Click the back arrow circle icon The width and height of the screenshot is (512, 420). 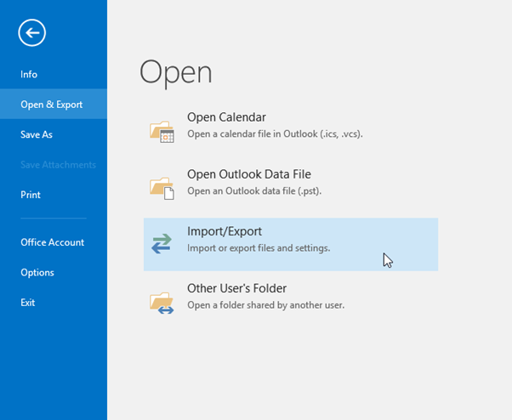[32, 32]
